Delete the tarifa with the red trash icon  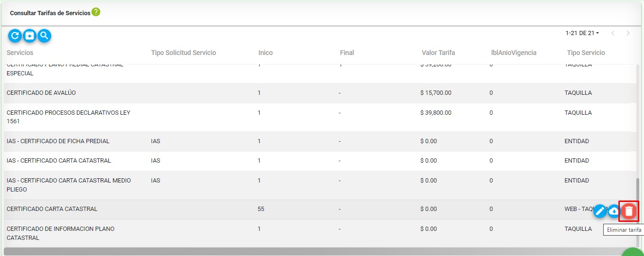[x=629, y=211]
